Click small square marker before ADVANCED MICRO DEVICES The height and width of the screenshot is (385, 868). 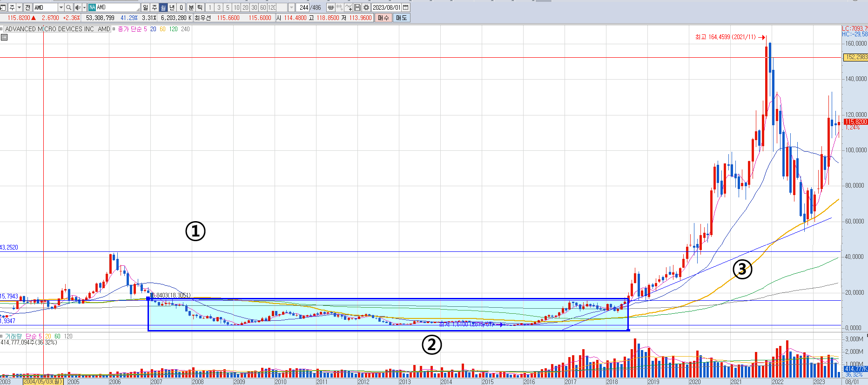2,29
